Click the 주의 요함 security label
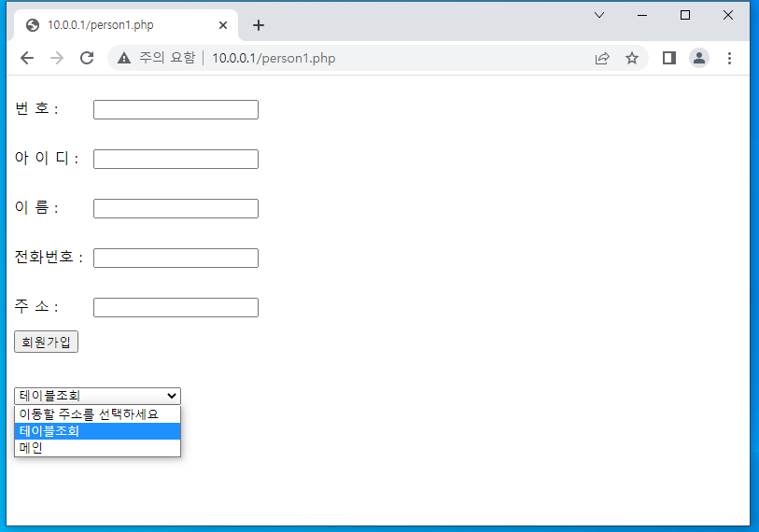 pyautogui.click(x=167, y=58)
